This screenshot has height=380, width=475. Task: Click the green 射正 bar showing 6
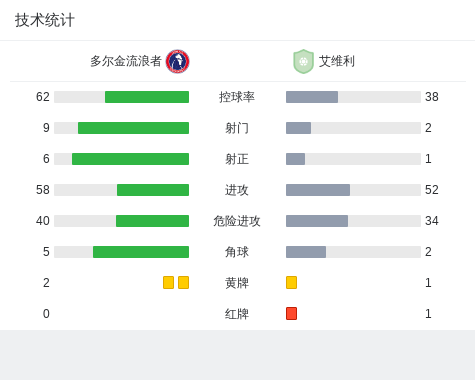click(x=130, y=159)
